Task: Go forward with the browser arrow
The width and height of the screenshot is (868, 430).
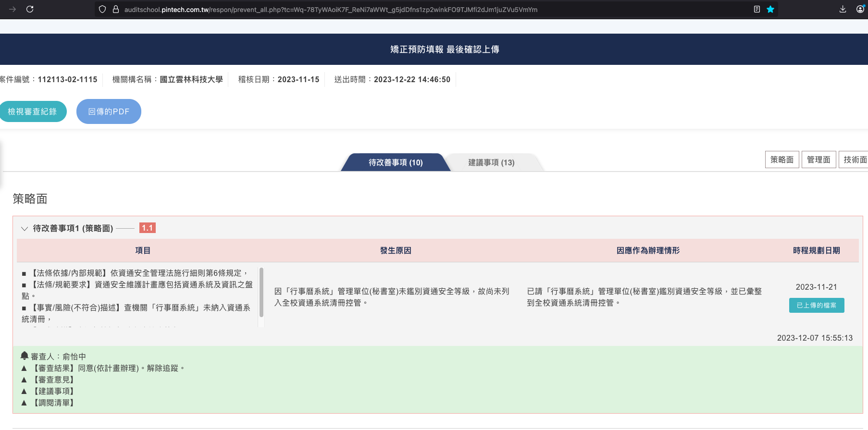Action: coord(12,9)
